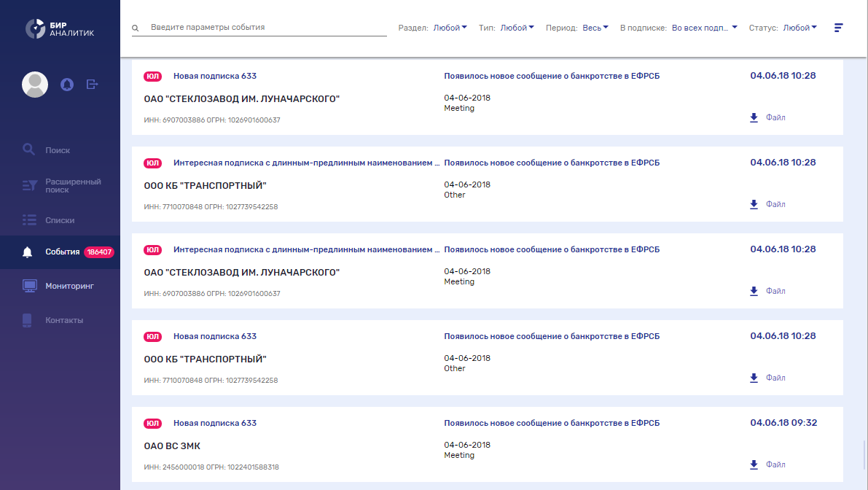Click the notification bell near the avatar
868x490 pixels.
67,84
